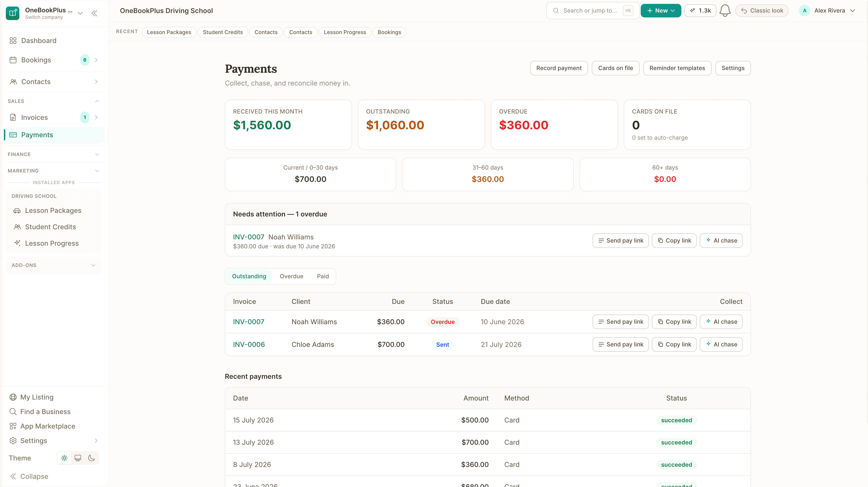
Task: Open Reminder templates
Action: coord(677,68)
